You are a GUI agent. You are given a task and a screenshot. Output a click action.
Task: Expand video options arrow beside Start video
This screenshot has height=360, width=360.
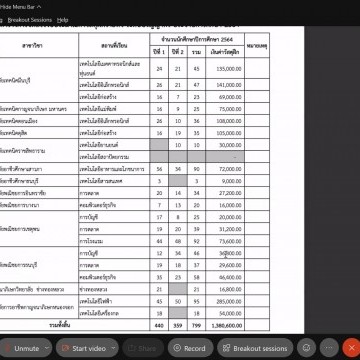click(x=113, y=348)
